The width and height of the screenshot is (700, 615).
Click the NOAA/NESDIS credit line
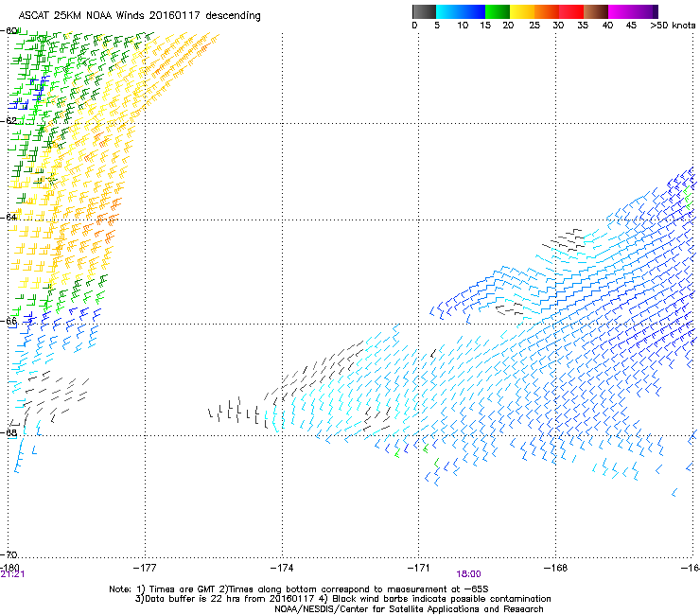tap(409, 609)
